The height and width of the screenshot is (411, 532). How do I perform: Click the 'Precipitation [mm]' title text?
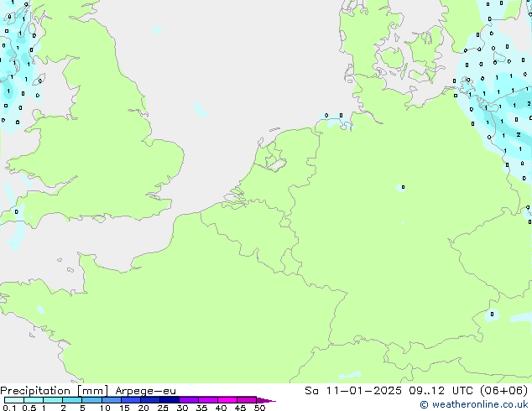[55, 391]
